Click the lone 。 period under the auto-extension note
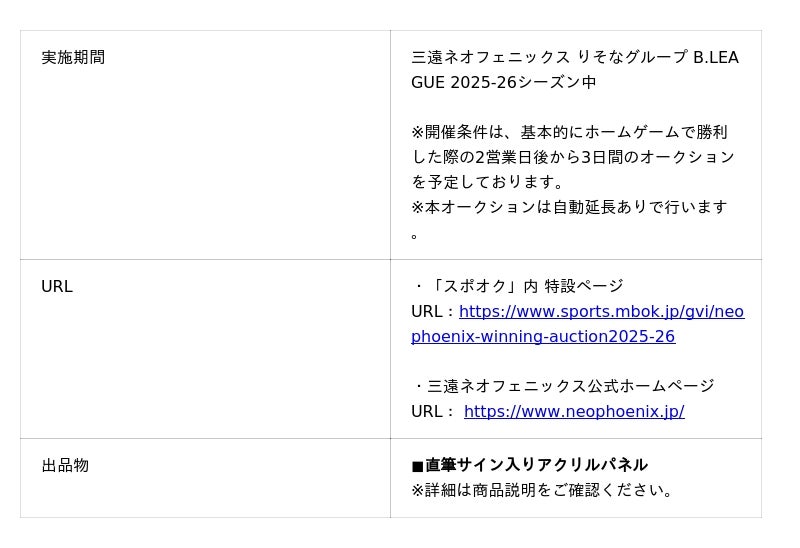Viewport: 800px width, 548px height. click(415, 235)
